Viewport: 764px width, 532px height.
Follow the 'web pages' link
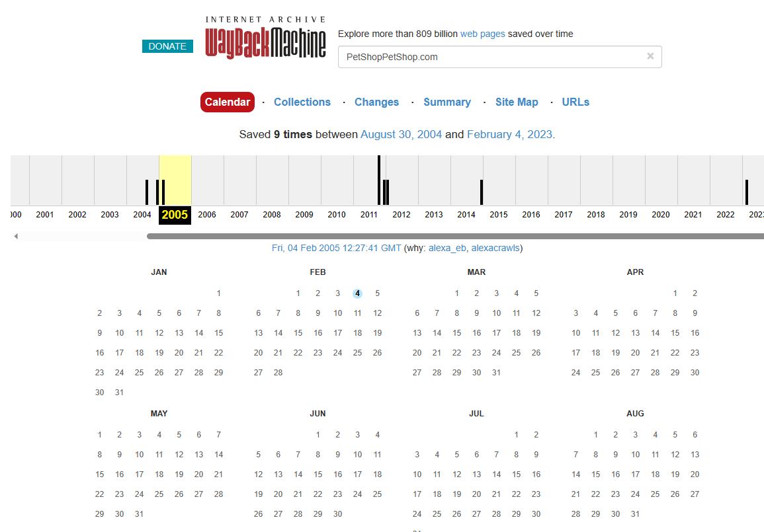[482, 34]
